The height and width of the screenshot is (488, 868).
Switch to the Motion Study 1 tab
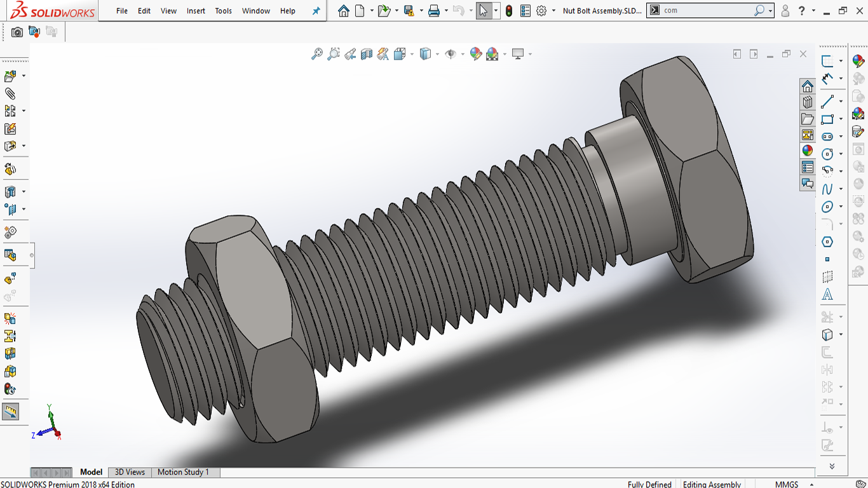[183, 472]
